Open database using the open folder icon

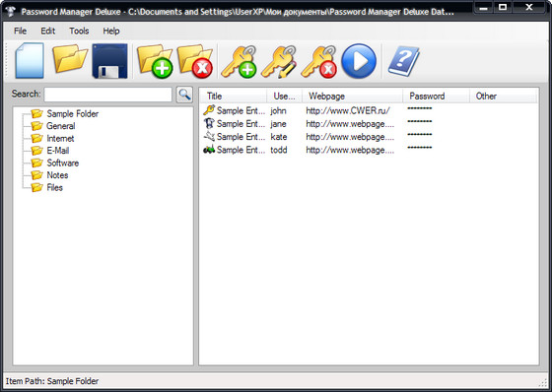tap(70, 59)
